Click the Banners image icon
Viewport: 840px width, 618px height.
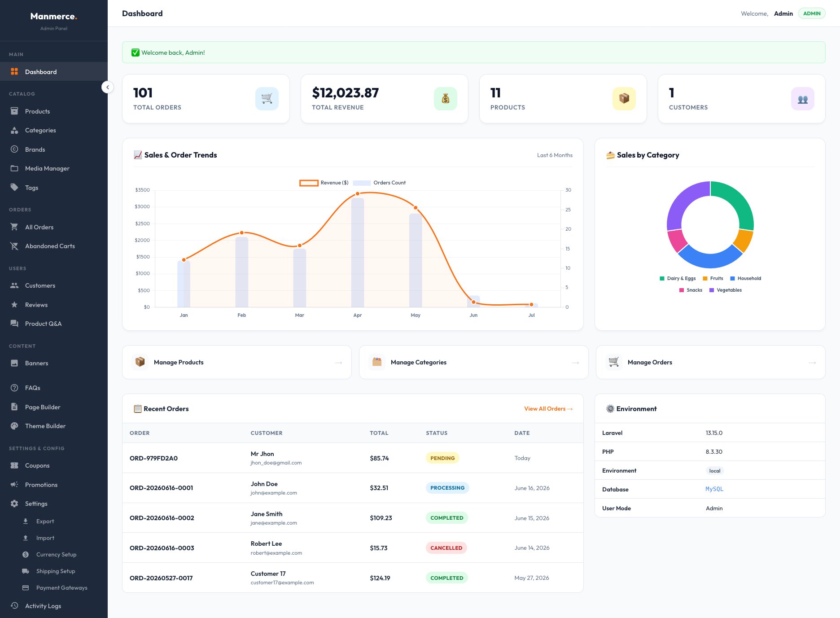tap(14, 363)
